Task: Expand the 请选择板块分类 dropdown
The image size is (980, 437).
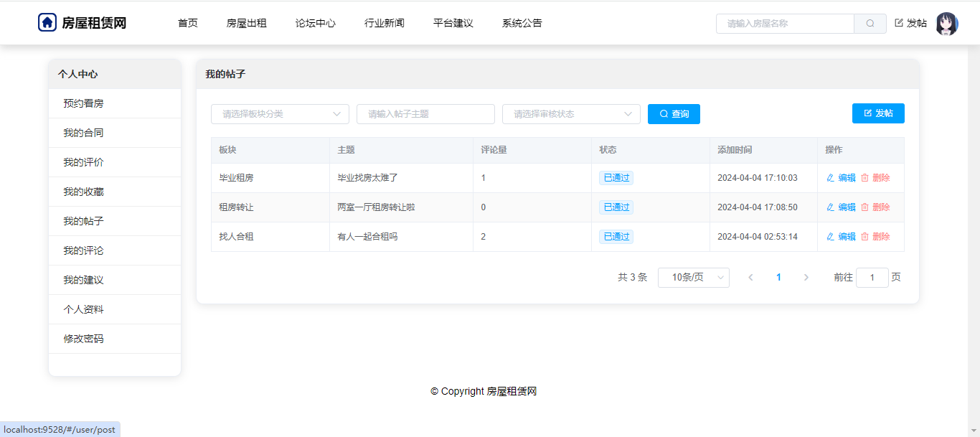Action: tap(280, 114)
